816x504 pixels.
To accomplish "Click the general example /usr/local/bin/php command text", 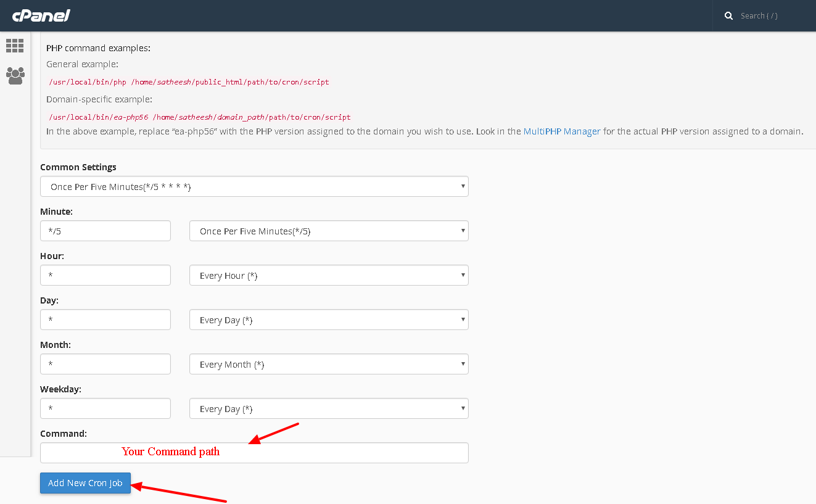I will tap(189, 81).
